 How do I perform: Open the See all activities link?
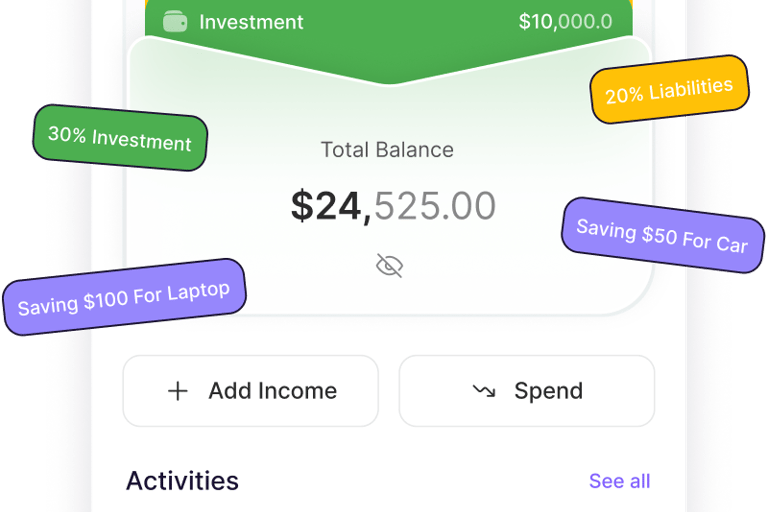pyautogui.click(x=619, y=481)
